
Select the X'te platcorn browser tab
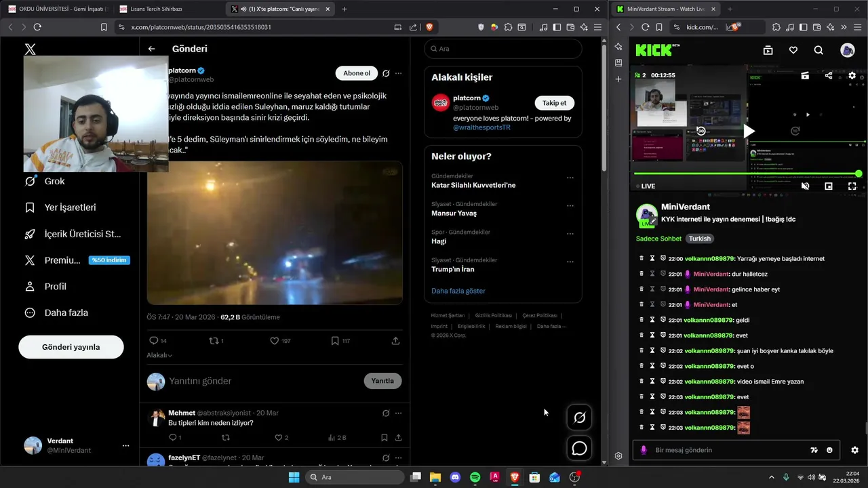pos(280,9)
